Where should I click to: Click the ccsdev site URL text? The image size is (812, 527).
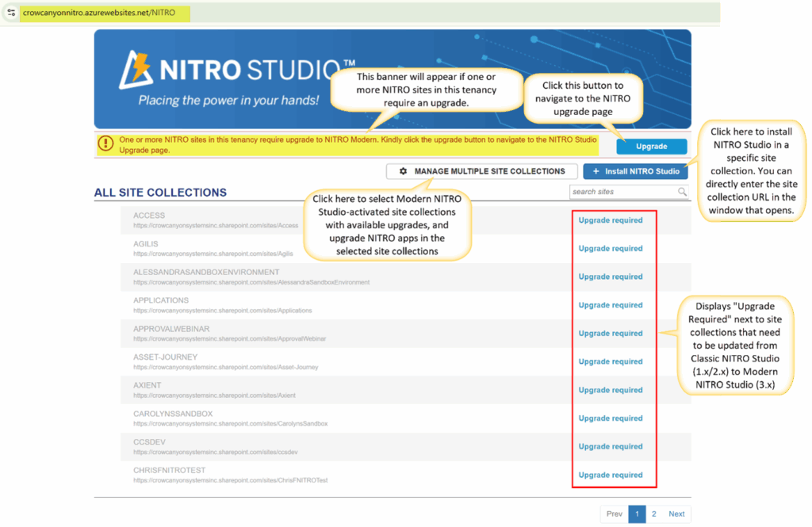216,452
